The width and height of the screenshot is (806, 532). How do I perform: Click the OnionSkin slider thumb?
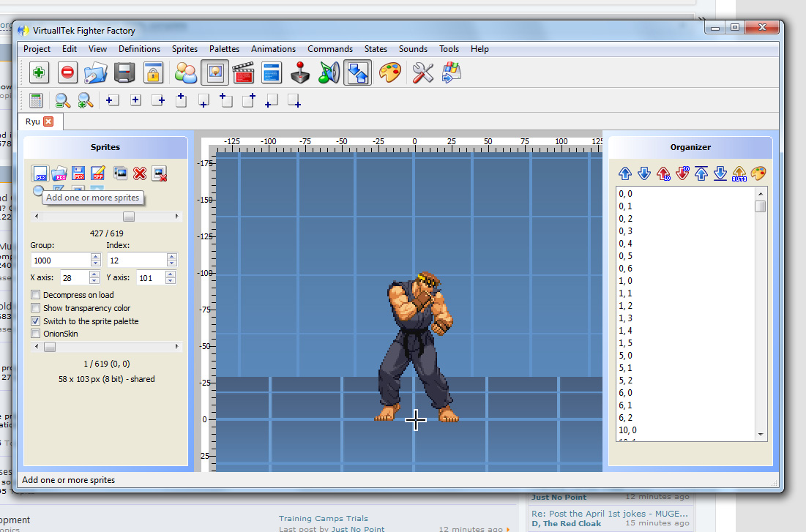pyautogui.click(x=49, y=347)
